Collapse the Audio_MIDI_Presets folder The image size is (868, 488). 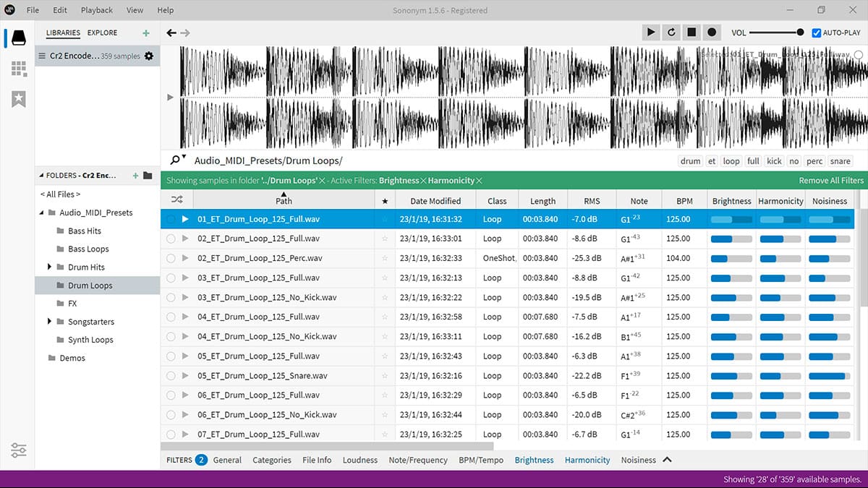(41, 213)
